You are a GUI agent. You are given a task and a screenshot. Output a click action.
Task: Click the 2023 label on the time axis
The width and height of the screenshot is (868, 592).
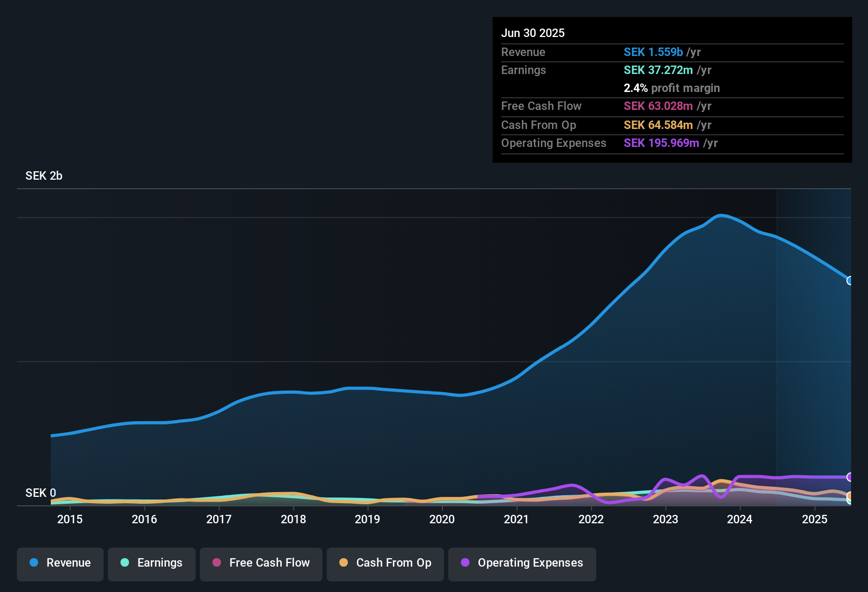tap(666, 520)
